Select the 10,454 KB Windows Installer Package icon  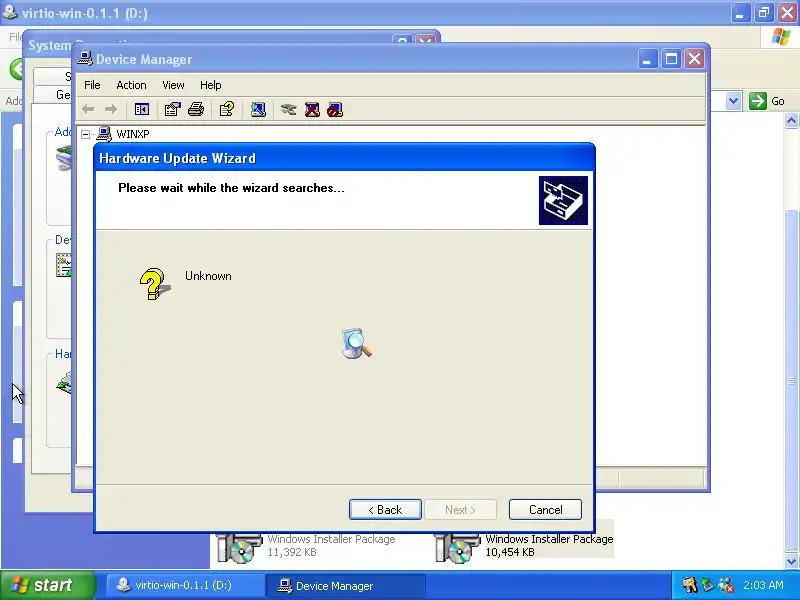(457, 548)
